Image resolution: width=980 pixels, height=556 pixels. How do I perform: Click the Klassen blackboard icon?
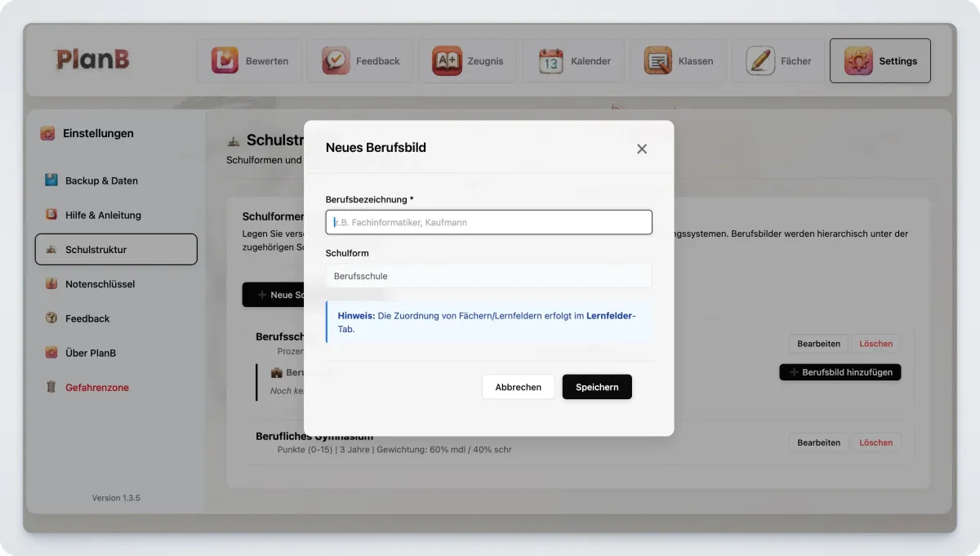click(x=658, y=61)
